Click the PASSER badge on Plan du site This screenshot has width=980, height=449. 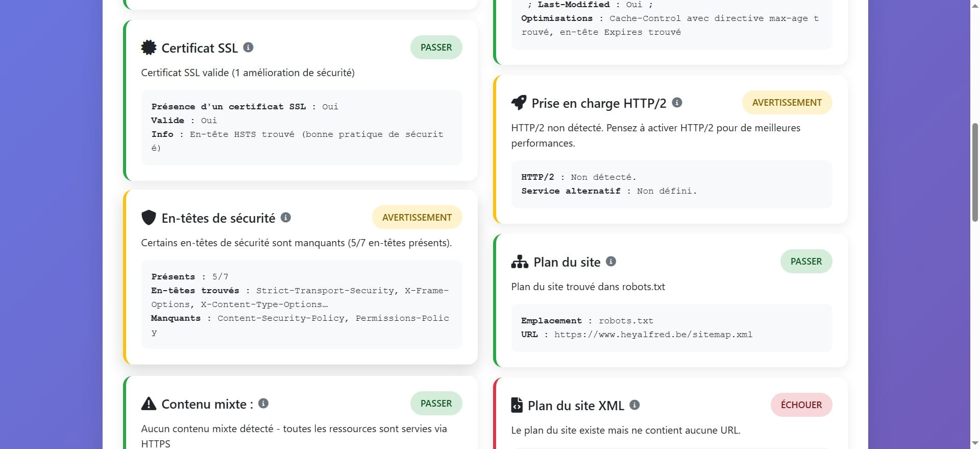coord(806,261)
